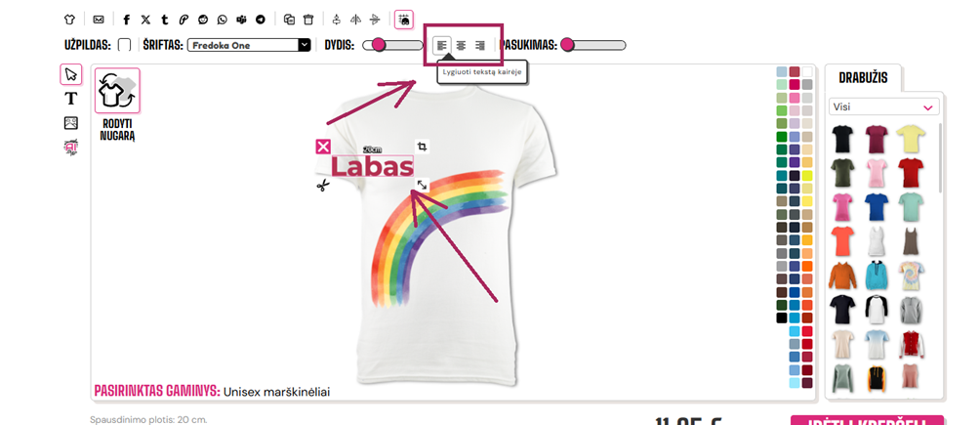Remove the Labas text with pink X
This screenshot has width=980, height=425.
tap(322, 148)
